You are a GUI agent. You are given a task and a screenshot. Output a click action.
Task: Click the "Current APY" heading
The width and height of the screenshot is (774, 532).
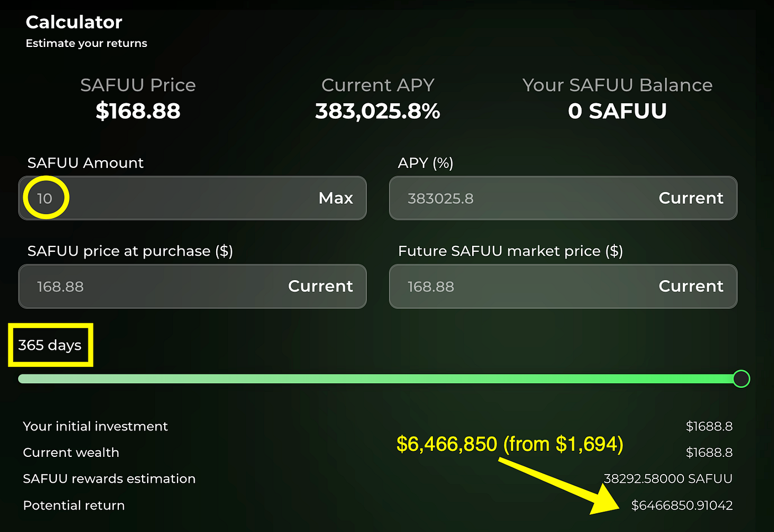pos(378,85)
